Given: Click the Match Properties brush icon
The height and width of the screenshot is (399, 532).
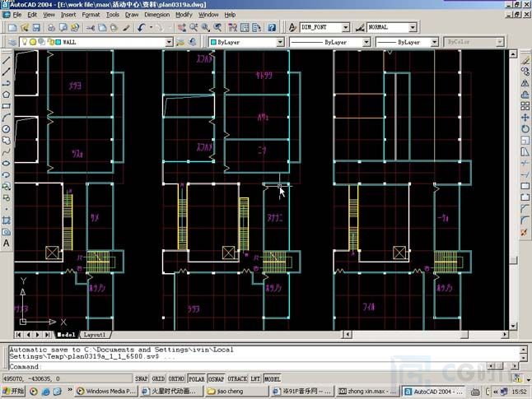Looking at the screenshot, I should [126, 27].
